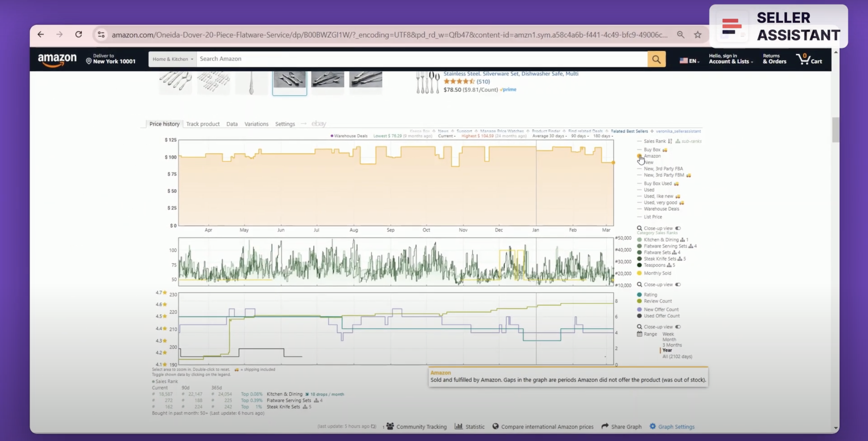This screenshot has height=441, width=868.
Task: Open Graph Settings gear
Action: (653, 426)
